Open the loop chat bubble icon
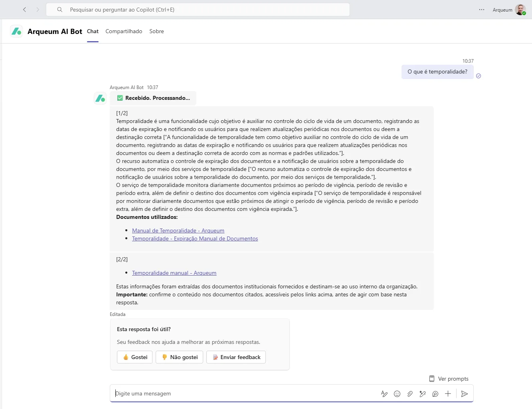 click(435, 394)
